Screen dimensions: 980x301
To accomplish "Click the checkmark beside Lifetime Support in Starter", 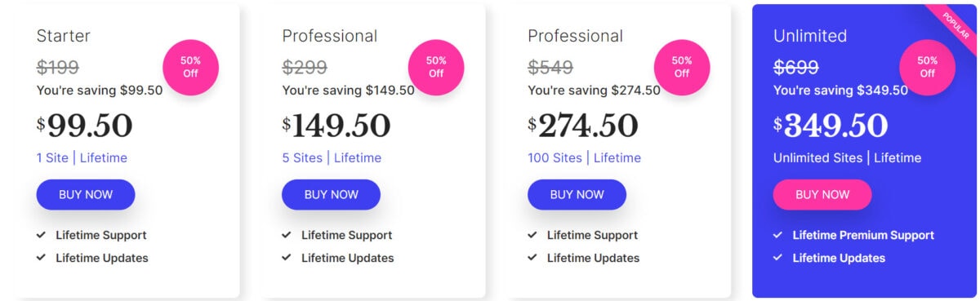I will [x=41, y=235].
